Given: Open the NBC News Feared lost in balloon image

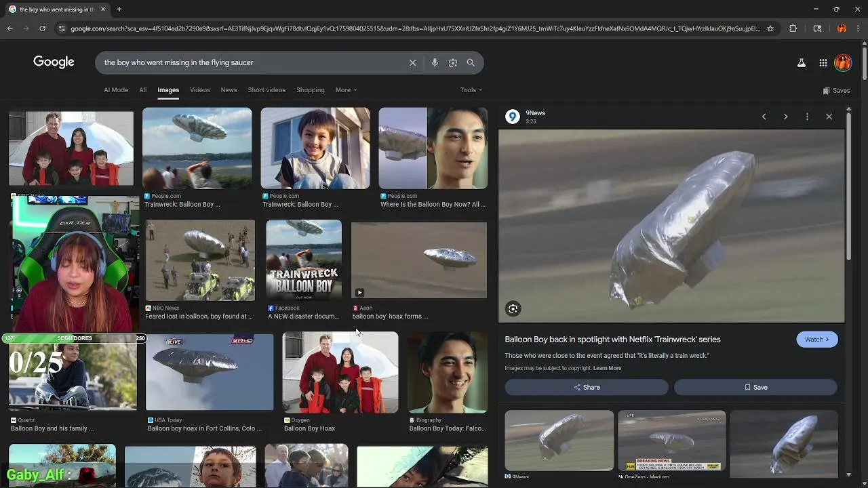Looking at the screenshot, I should [200, 260].
